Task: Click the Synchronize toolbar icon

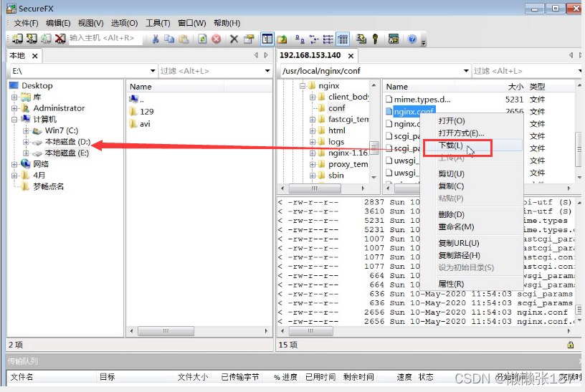Action: 361,39
